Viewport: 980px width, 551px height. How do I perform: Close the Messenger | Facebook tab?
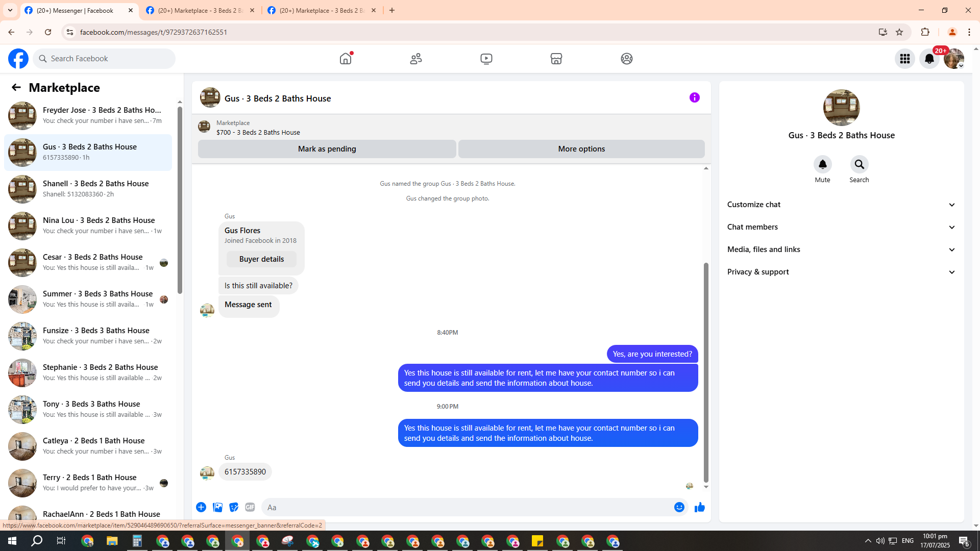click(131, 10)
